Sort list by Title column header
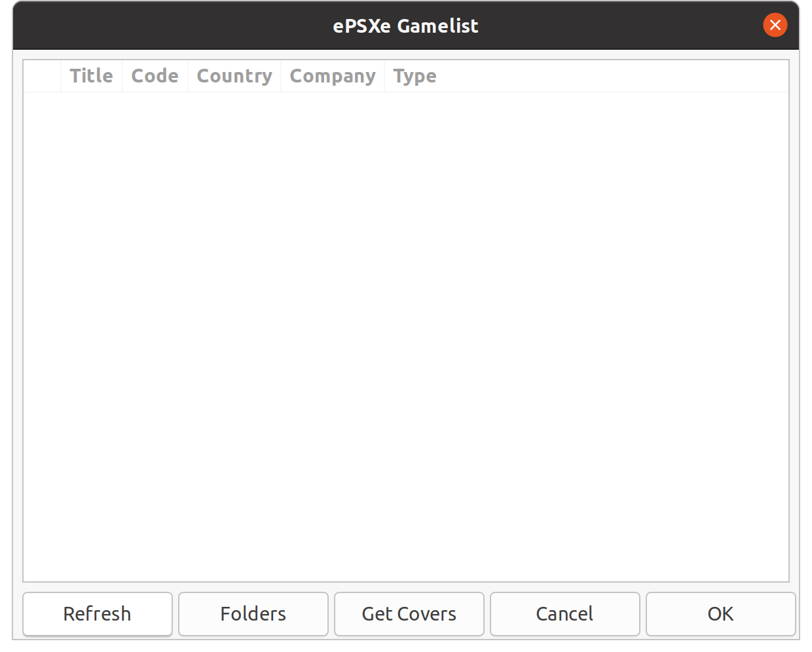Viewport: 812px width, 652px height. pyautogui.click(x=92, y=76)
